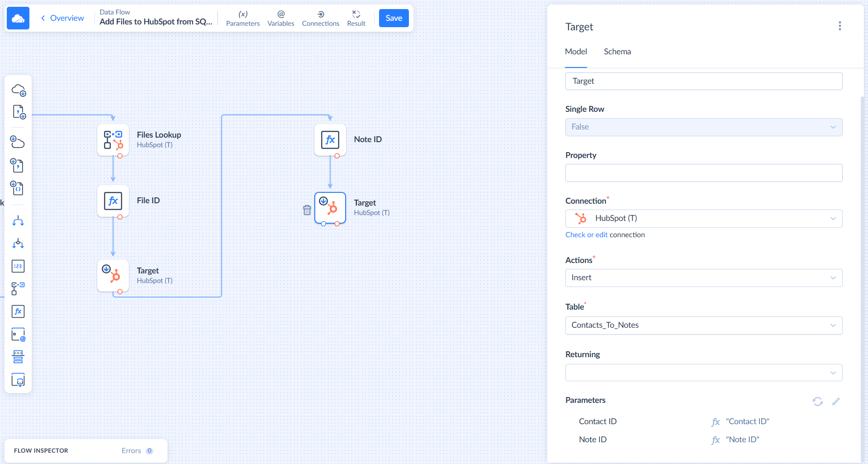Select the Files Lookup node icon
This screenshot has width=868, height=464.
[x=113, y=140]
